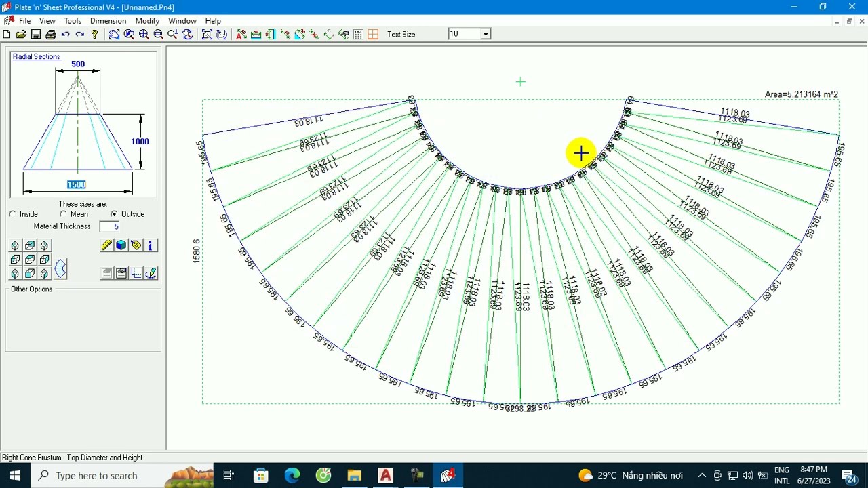Click the yellow tag label icon

136,245
